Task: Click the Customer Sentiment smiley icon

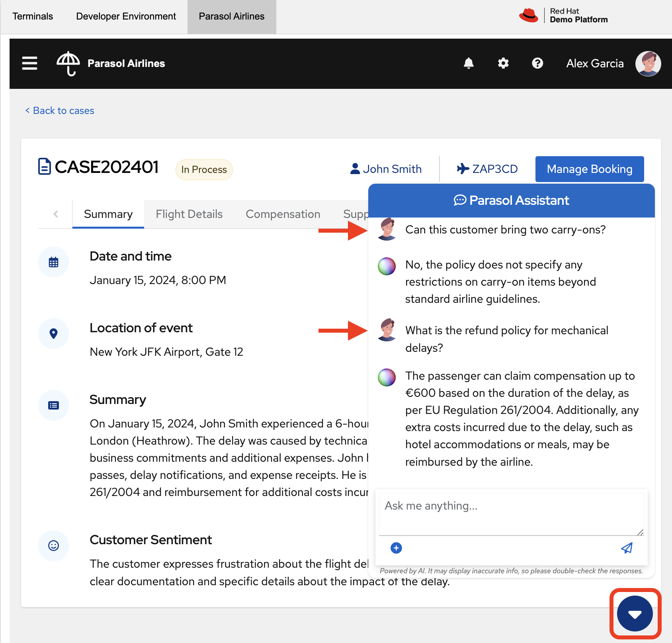Action: [x=53, y=545]
